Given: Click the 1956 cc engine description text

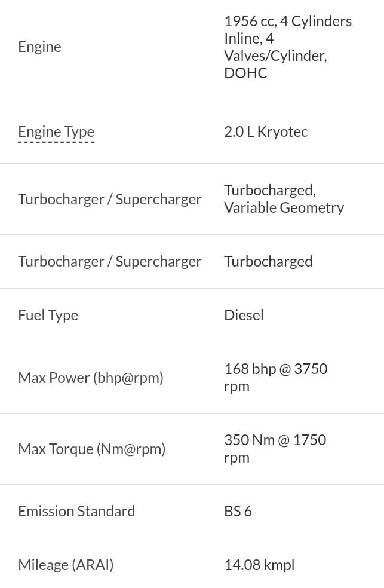Looking at the screenshot, I should pyautogui.click(x=288, y=47).
